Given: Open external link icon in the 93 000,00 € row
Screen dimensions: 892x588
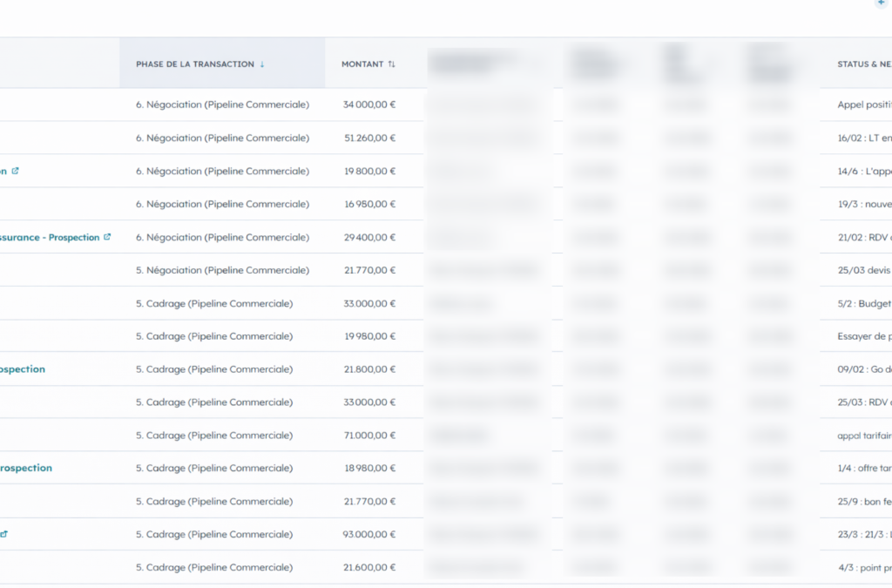Looking at the screenshot, I should coord(4,534).
